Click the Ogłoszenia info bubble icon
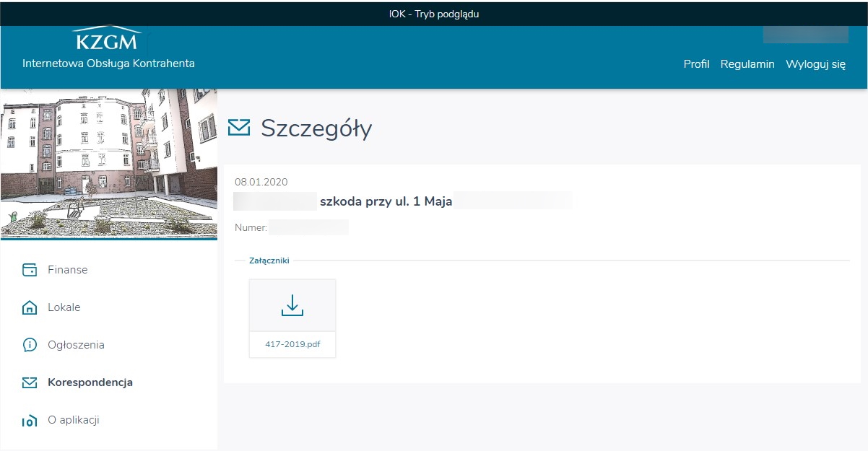The image size is (868, 451). (x=30, y=345)
